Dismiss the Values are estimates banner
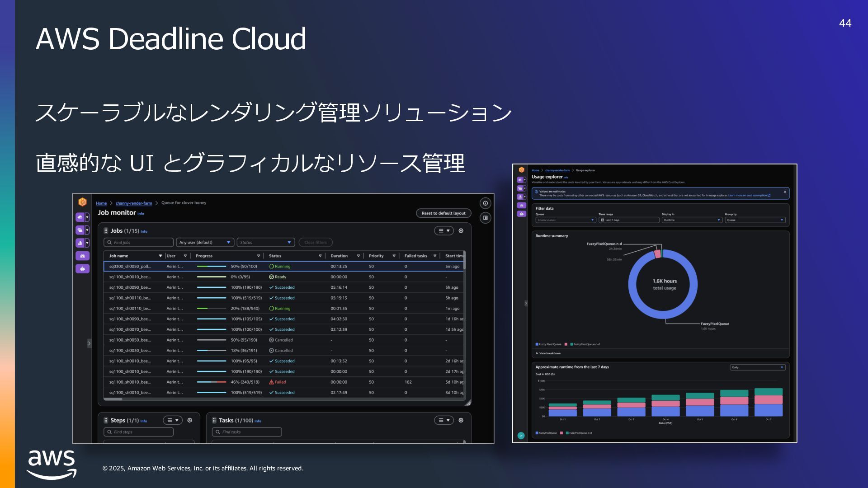Screen dimensions: 868x488 785,192
